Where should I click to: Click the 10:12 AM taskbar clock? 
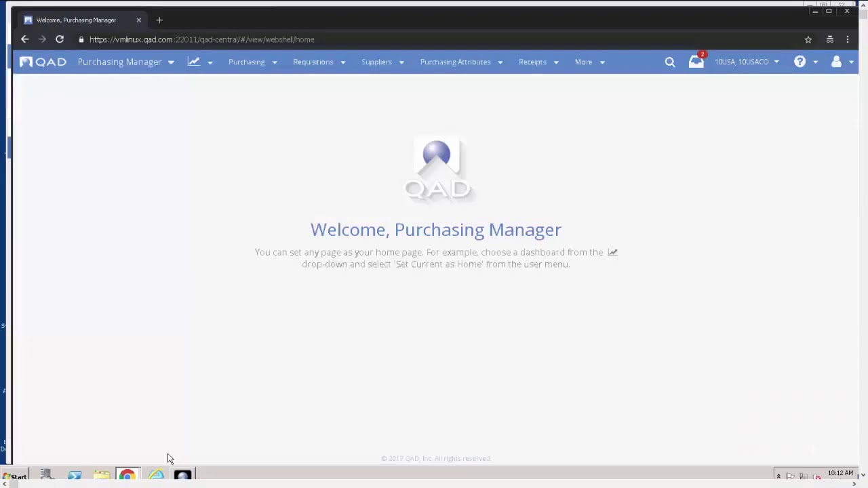click(x=840, y=473)
